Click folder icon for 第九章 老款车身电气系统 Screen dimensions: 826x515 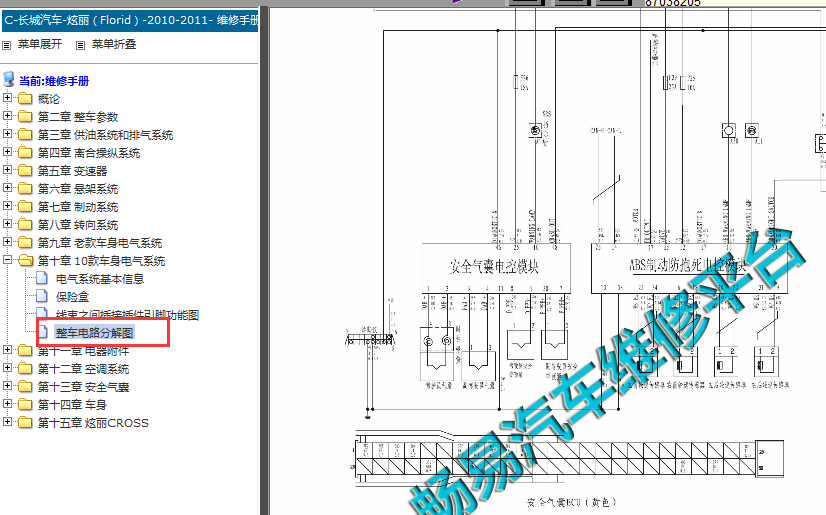point(25,242)
